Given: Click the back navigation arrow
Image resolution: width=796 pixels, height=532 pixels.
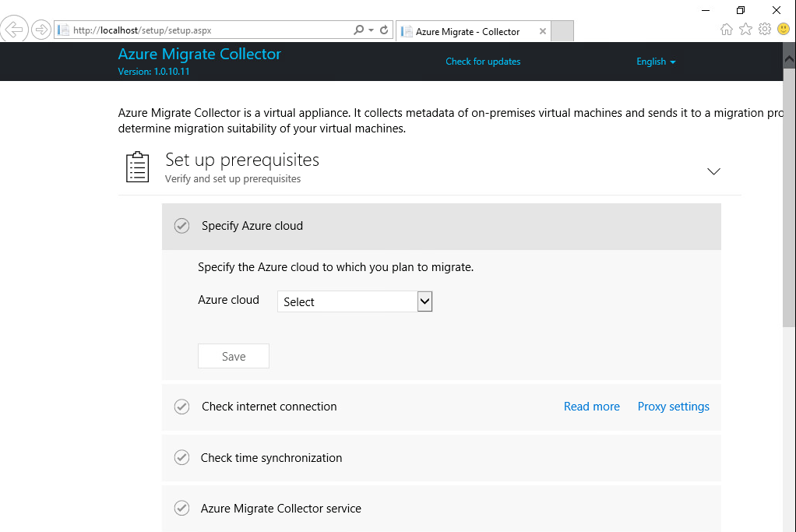Looking at the screenshot, I should pos(15,29).
